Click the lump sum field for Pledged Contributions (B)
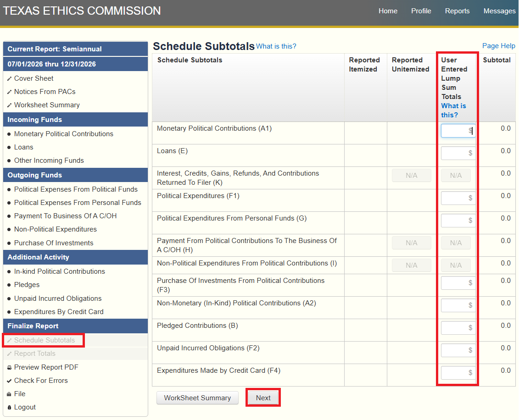Screen dimensions: 519x420 click(x=458, y=328)
